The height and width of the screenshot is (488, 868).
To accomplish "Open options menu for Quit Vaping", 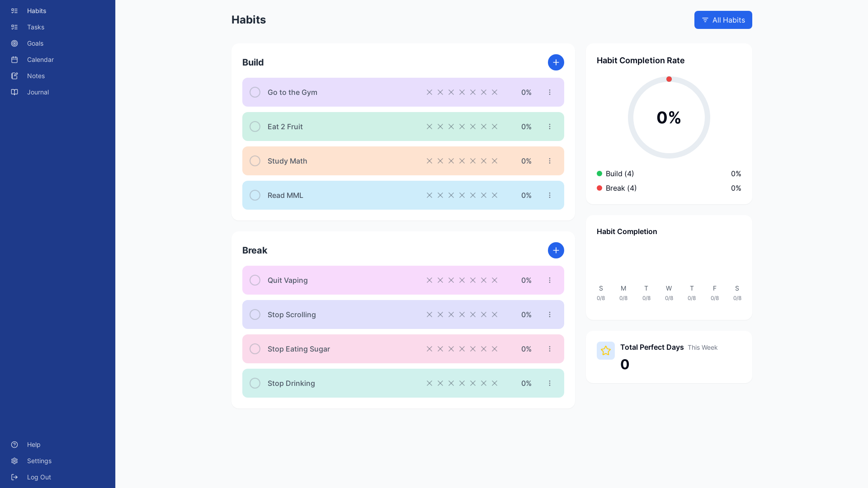I will [550, 280].
